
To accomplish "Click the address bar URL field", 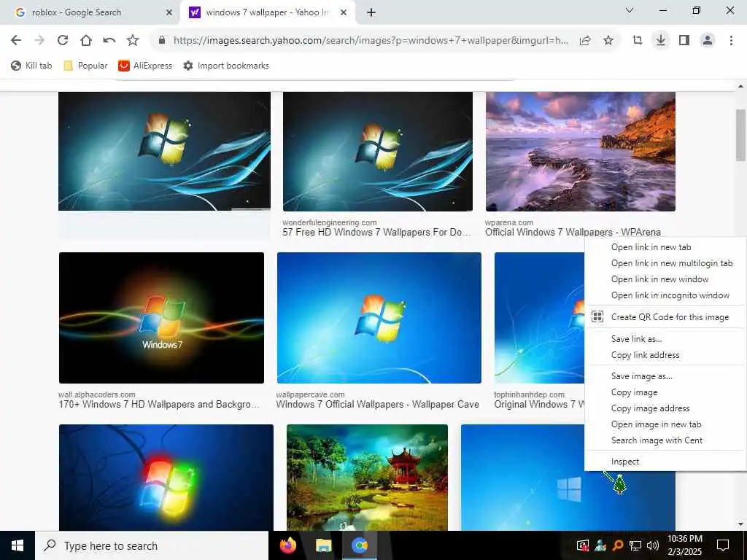I will [371, 41].
